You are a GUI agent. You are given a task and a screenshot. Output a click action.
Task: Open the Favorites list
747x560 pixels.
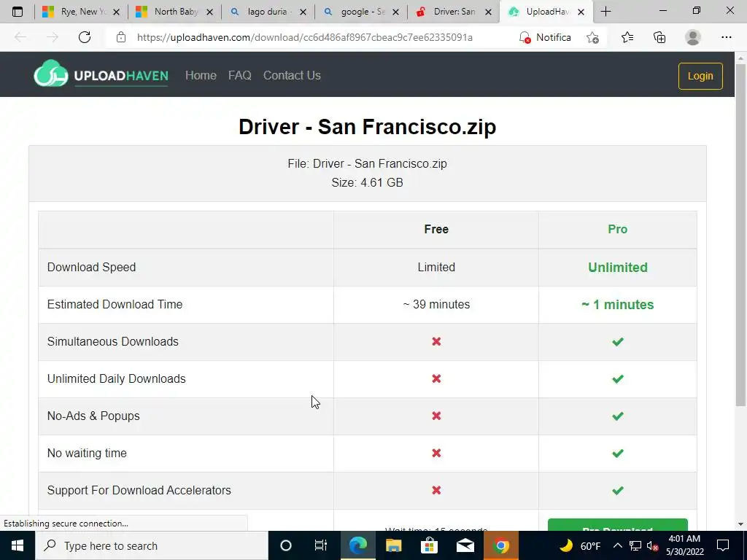627,37
